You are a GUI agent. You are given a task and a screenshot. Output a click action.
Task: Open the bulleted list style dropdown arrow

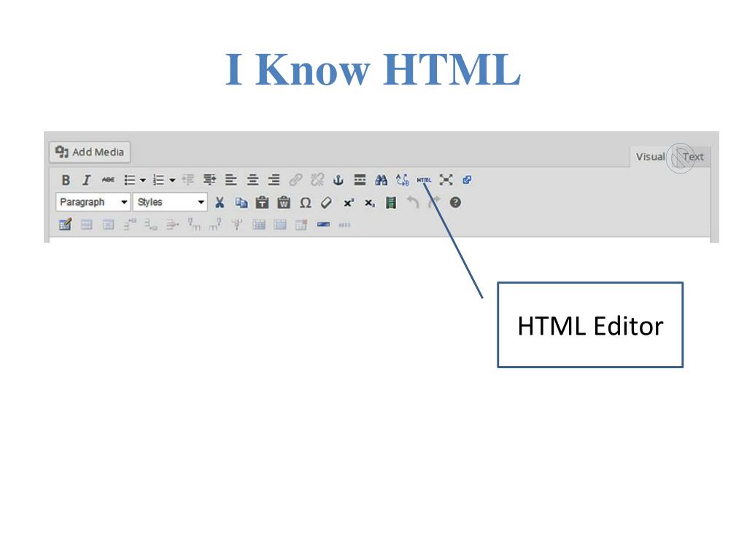[142, 181]
